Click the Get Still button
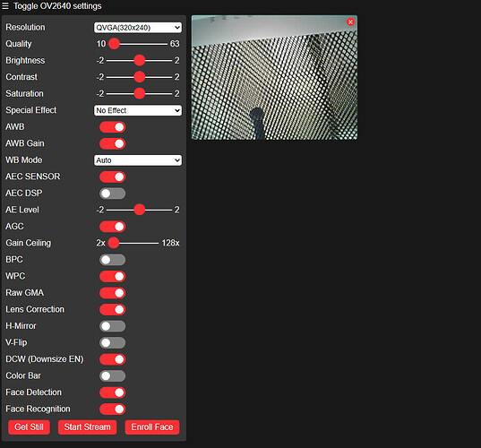Viewport: 481px width, 448px height. tap(30, 427)
